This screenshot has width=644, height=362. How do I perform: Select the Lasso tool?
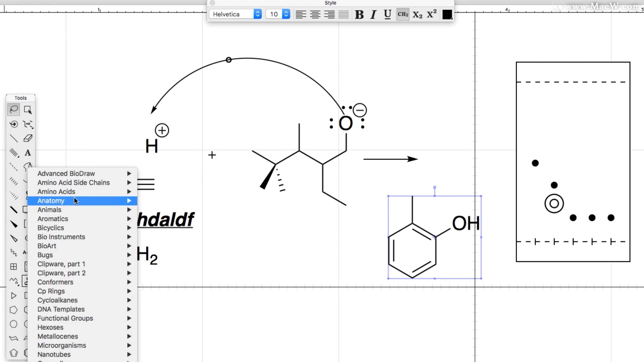pyautogui.click(x=14, y=110)
